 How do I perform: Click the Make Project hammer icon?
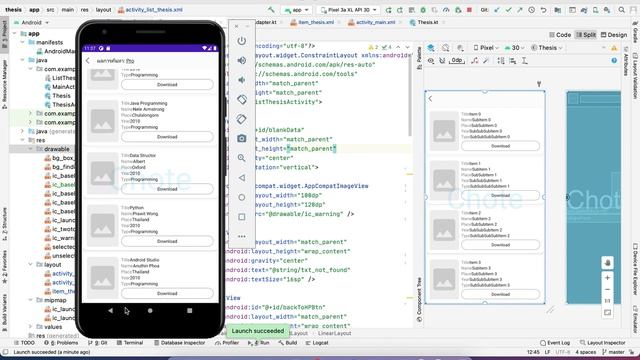tap(271, 9)
